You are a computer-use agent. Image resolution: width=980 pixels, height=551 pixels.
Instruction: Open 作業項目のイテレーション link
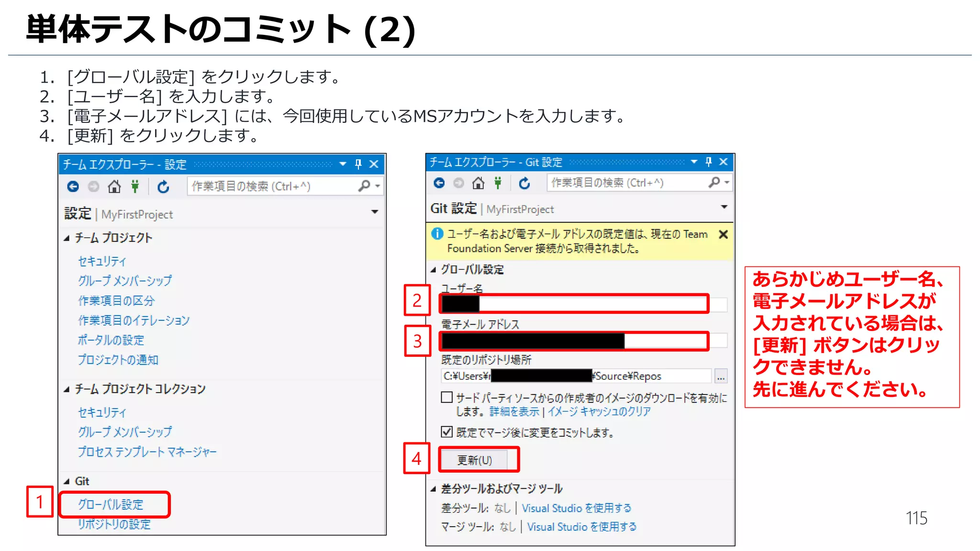pos(134,320)
